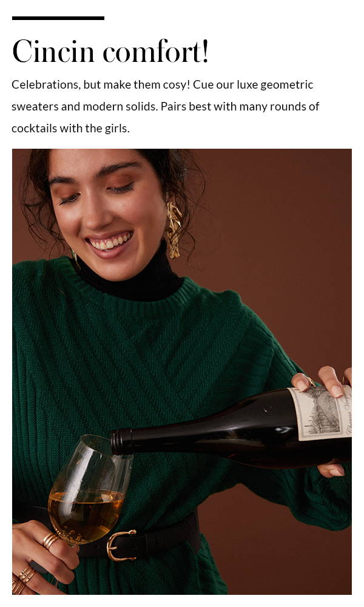The image size is (364, 607).
Task: Click the phrase "sweaters and modern solids"
Action: coord(84,106)
